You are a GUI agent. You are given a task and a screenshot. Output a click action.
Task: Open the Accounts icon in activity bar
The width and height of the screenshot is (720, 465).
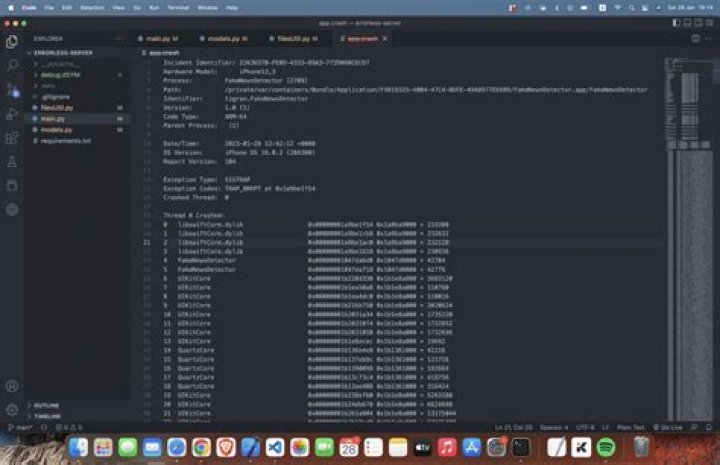12,386
